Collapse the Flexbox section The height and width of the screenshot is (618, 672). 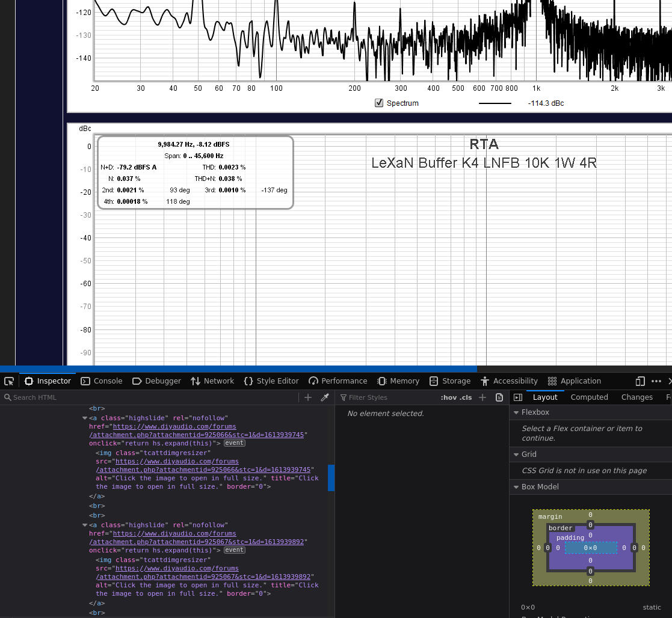(x=516, y=412)
